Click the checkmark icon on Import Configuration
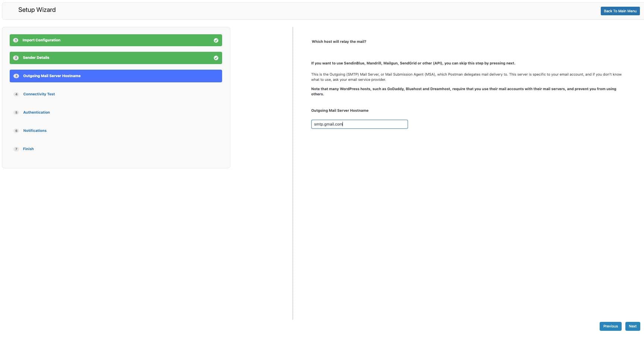 point(216,40)
